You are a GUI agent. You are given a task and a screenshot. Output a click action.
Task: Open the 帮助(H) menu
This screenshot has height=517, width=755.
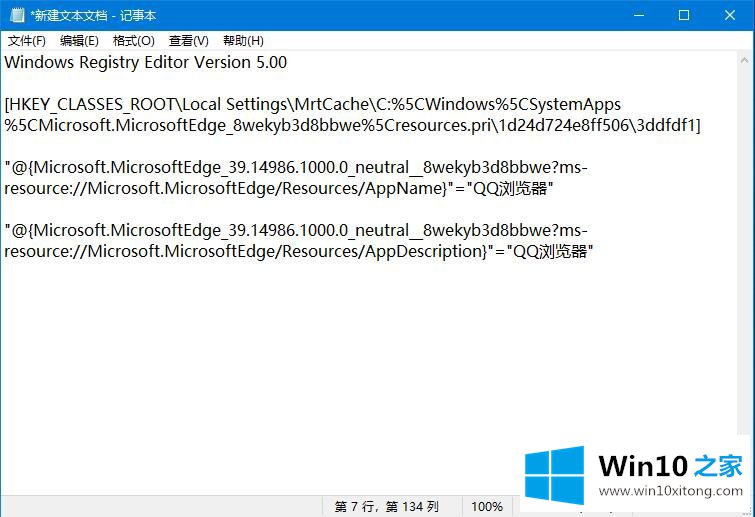[x=243, y=41]
